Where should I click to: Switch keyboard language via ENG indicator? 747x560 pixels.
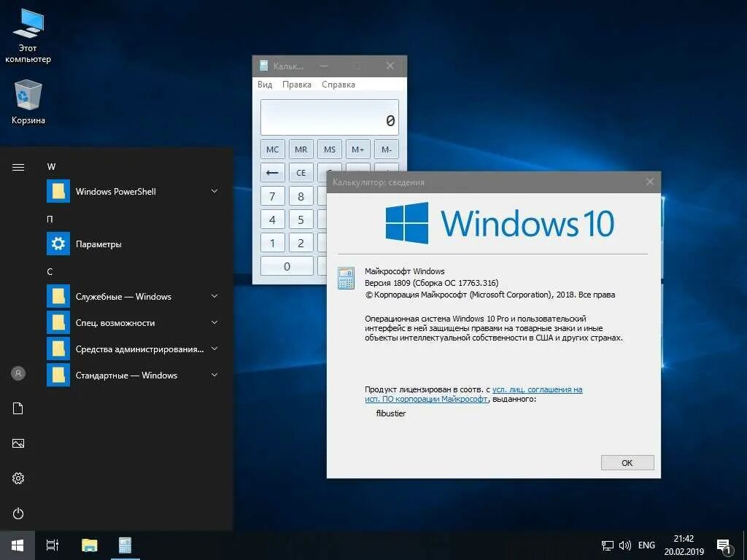tap(646, 545)
